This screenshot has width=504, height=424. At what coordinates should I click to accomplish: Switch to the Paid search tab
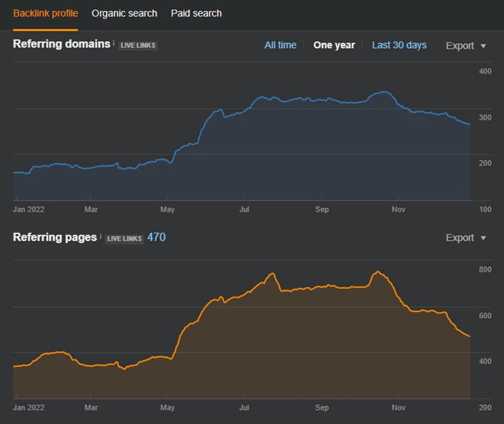pyautogui.click(x=196, y=13)
